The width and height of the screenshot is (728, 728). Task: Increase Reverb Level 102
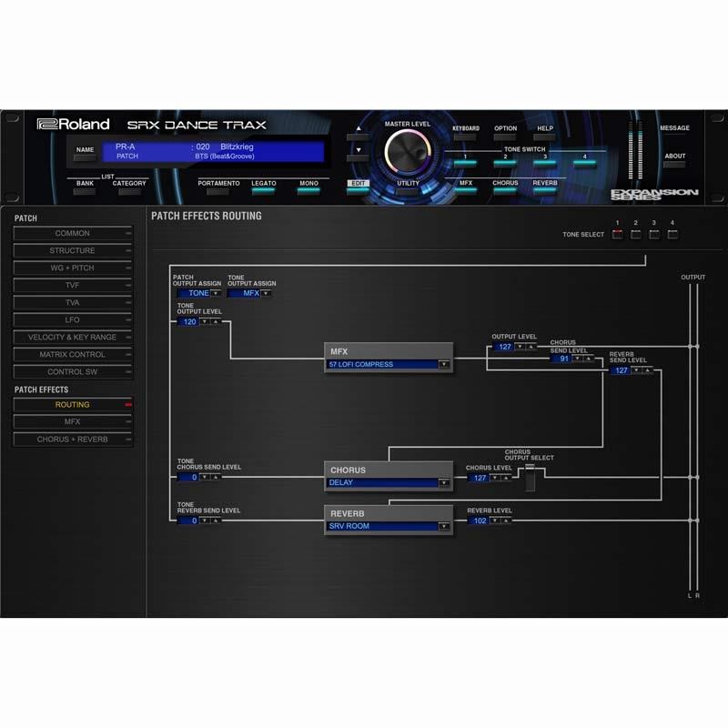tap(506, 521)
